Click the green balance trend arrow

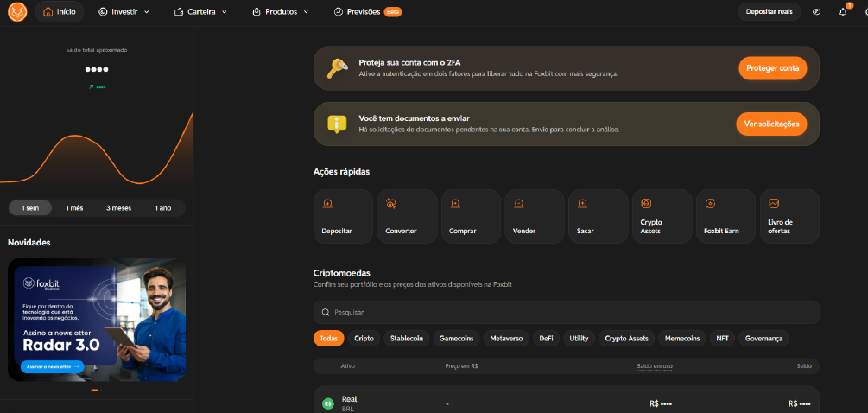tap(91, 87)
